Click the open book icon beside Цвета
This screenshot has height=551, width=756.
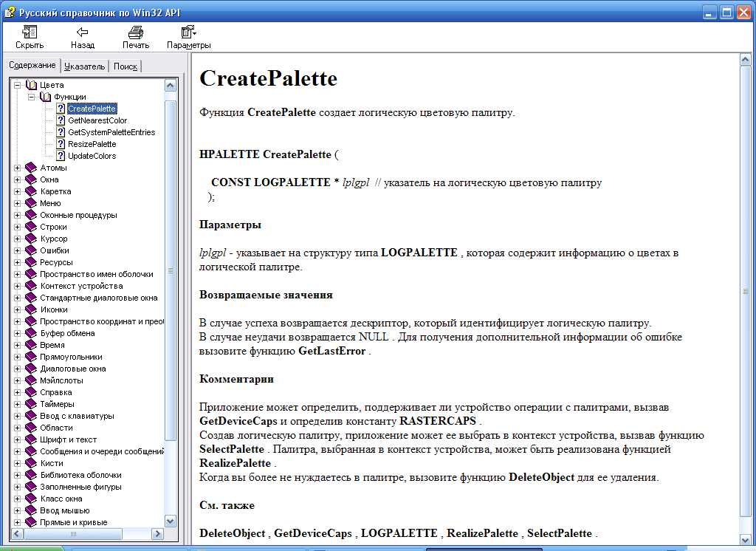(31, 85)
